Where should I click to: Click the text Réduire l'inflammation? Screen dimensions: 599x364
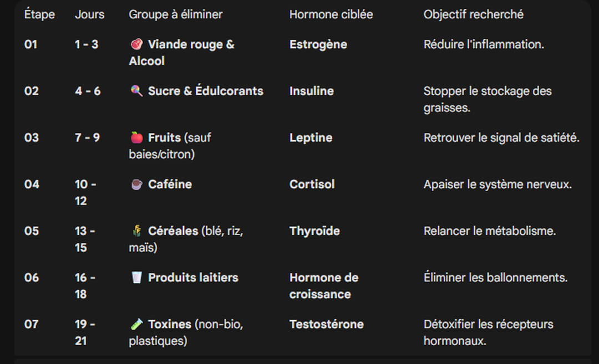[x=484, y=45]
